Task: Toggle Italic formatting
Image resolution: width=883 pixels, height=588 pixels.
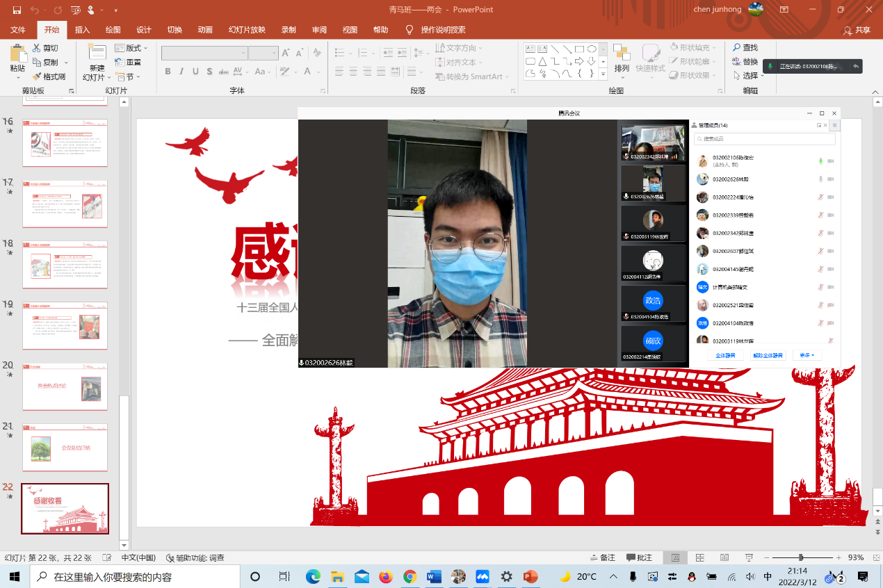Action: 181,72
